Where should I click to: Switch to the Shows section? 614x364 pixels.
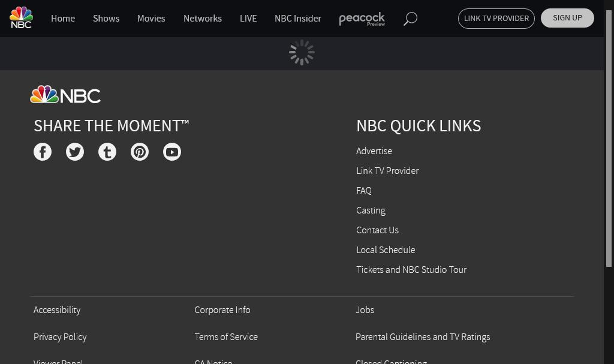[106, 19]
